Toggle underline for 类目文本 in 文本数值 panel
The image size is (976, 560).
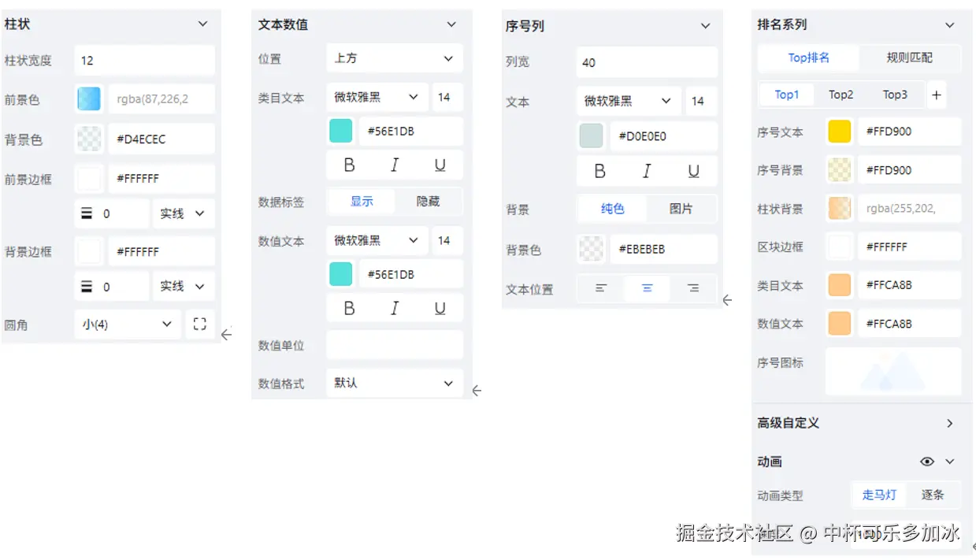click(x=440, y=165)
